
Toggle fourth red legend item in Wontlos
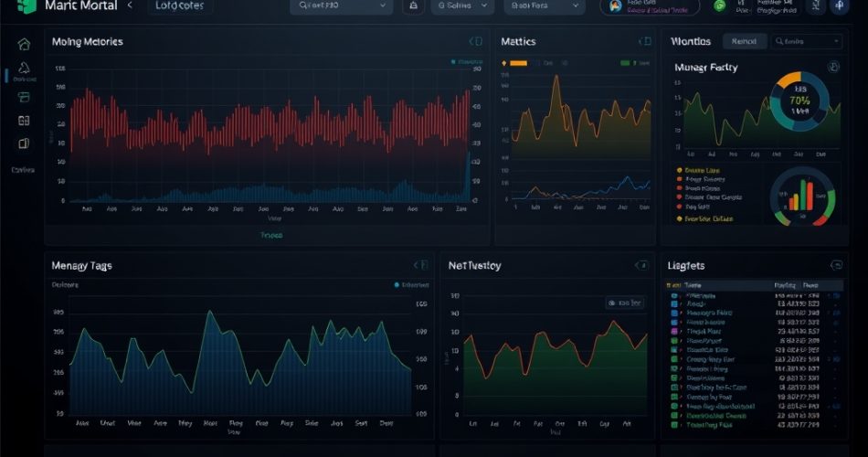pyautogui.click(x=709, y=197)
